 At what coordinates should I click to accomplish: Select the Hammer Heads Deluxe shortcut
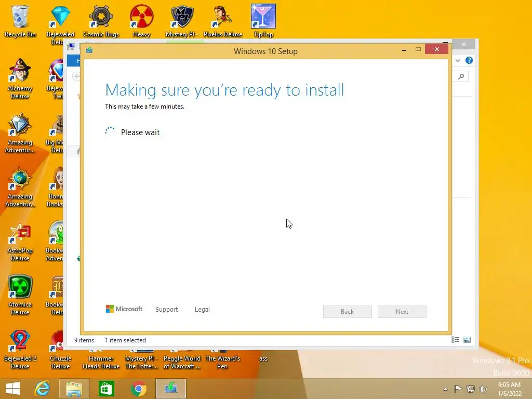click(x=101, y=362)
